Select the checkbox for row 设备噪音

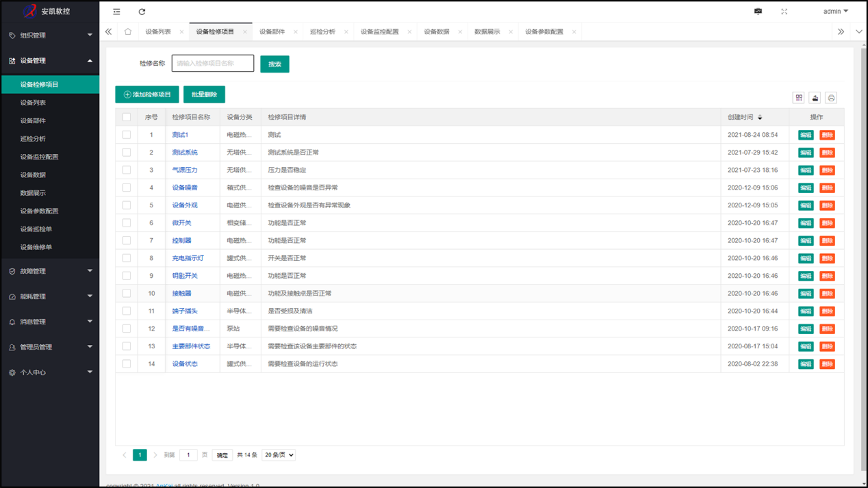pyautogui.click(x=127, y=188)
